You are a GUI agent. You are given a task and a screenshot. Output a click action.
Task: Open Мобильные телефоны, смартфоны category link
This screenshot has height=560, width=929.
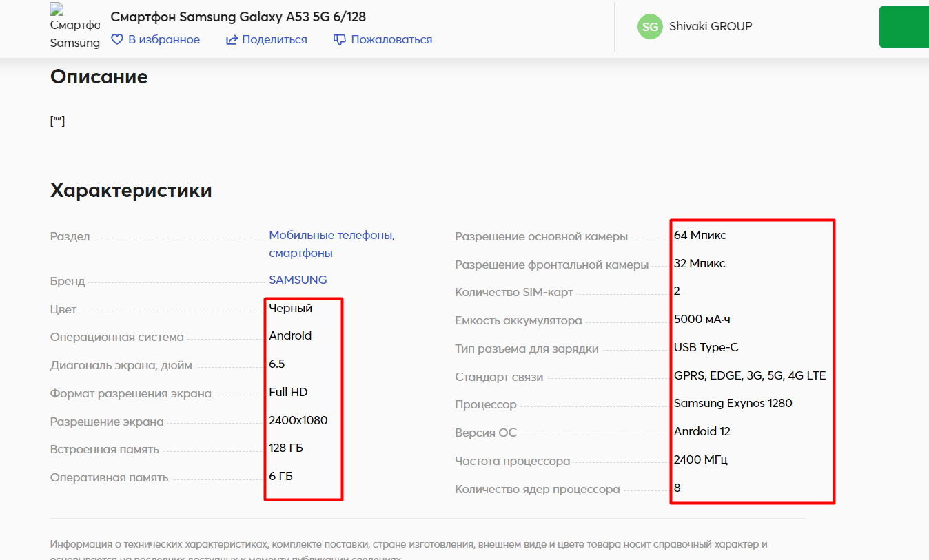point(331,244)
